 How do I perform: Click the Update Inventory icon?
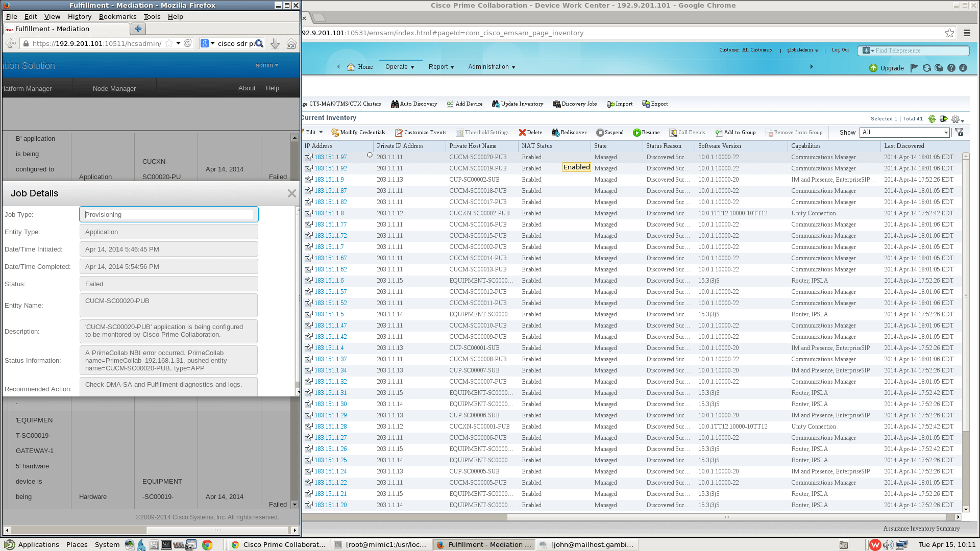(x=496, y=104)
